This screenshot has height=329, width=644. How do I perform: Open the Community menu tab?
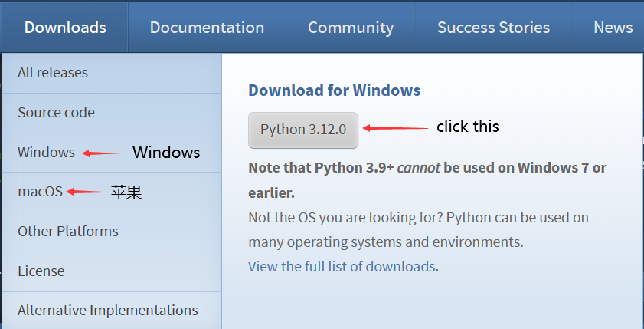[351, 27]
